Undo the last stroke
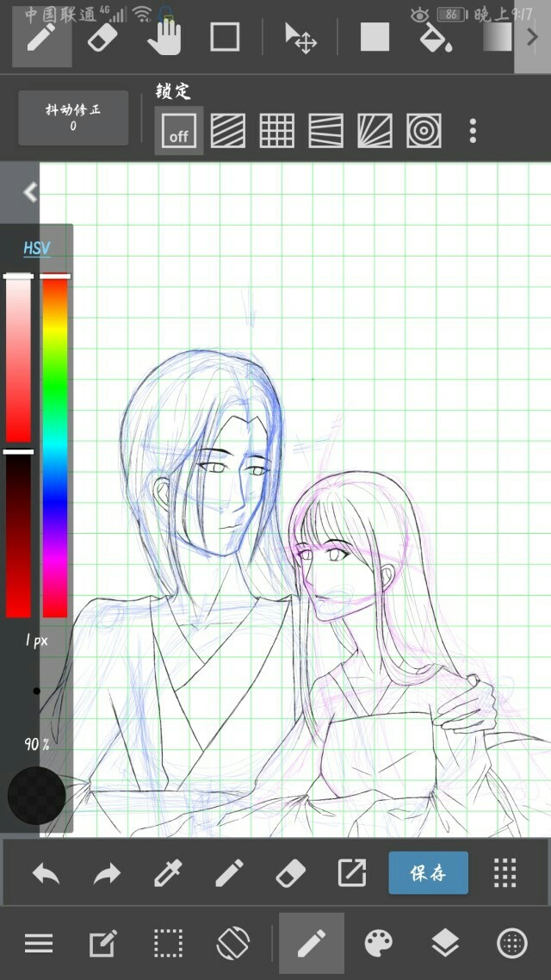 (x=46, y=873)
